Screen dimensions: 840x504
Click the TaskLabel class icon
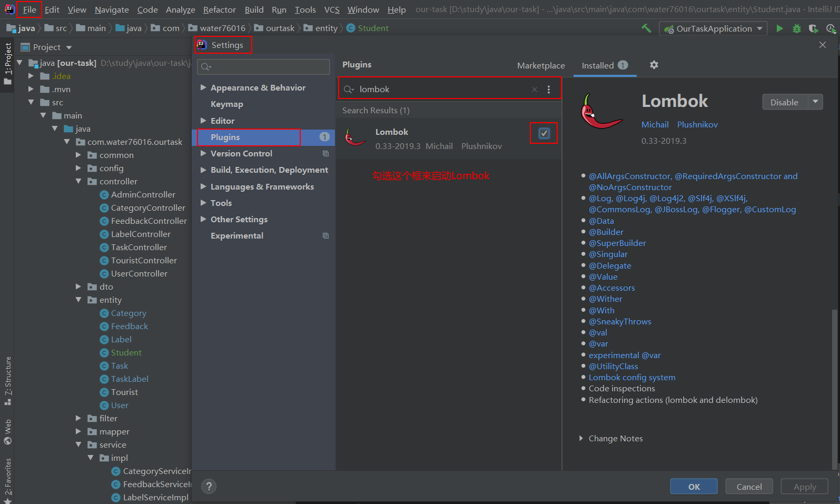(104, 379)
